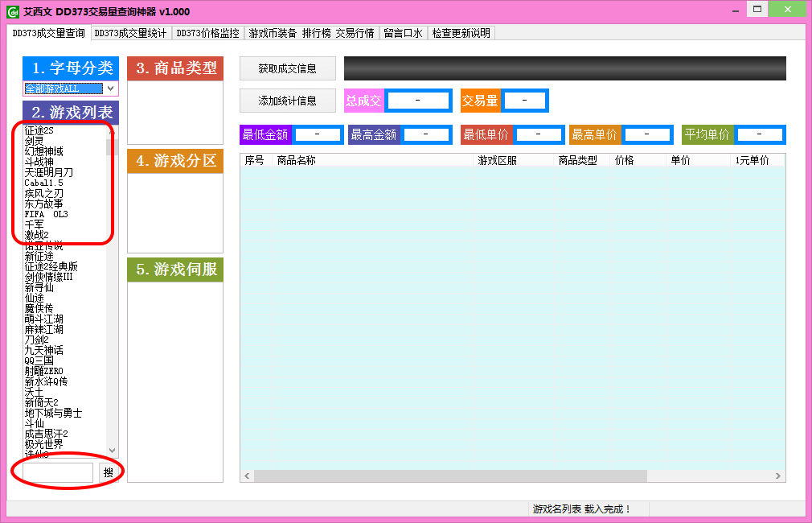Select 新倚天2 in game list

42,402
